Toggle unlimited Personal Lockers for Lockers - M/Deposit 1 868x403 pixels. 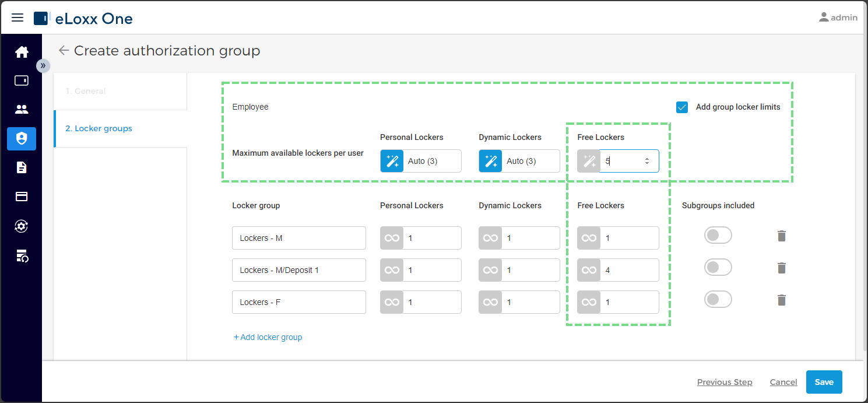(392, 270)
